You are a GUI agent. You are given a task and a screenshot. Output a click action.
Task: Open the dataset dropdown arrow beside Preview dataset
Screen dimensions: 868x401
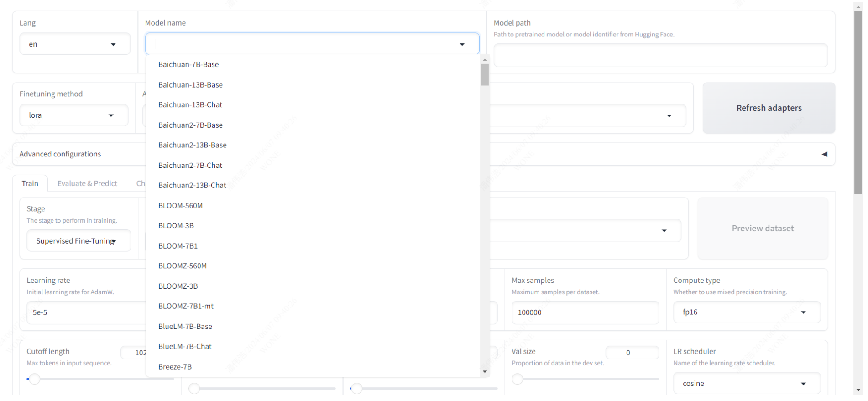coord(664,231)
